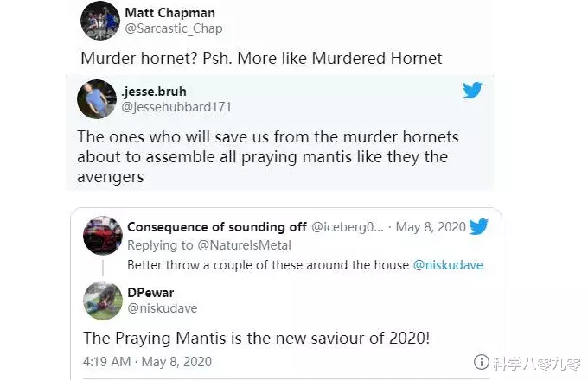Open the @jessehubbard171 handle

(x=177, y=107)
